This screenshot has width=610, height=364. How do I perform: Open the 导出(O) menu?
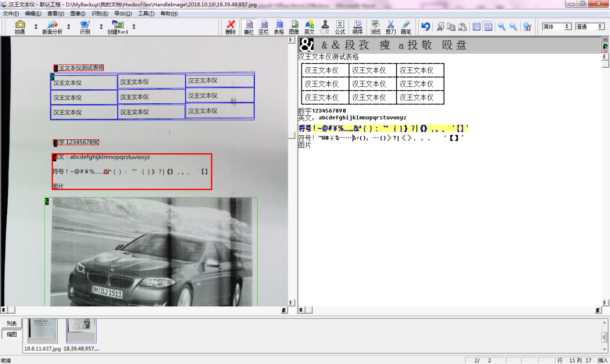pos(123,13)
